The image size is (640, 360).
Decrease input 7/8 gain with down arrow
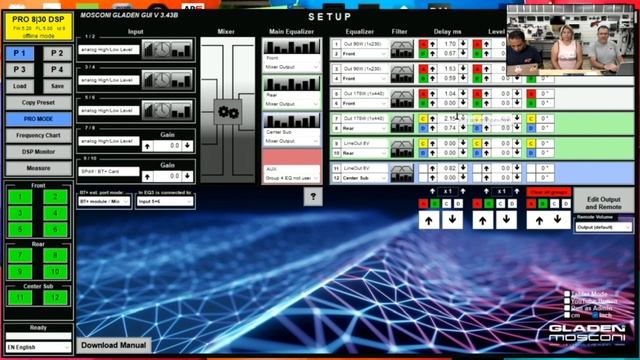[187, 146]
